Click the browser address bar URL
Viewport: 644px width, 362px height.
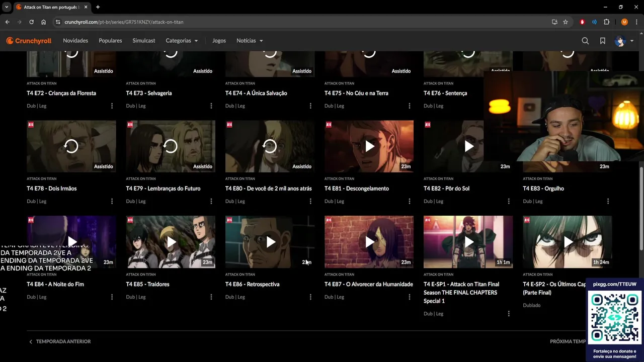124,22
